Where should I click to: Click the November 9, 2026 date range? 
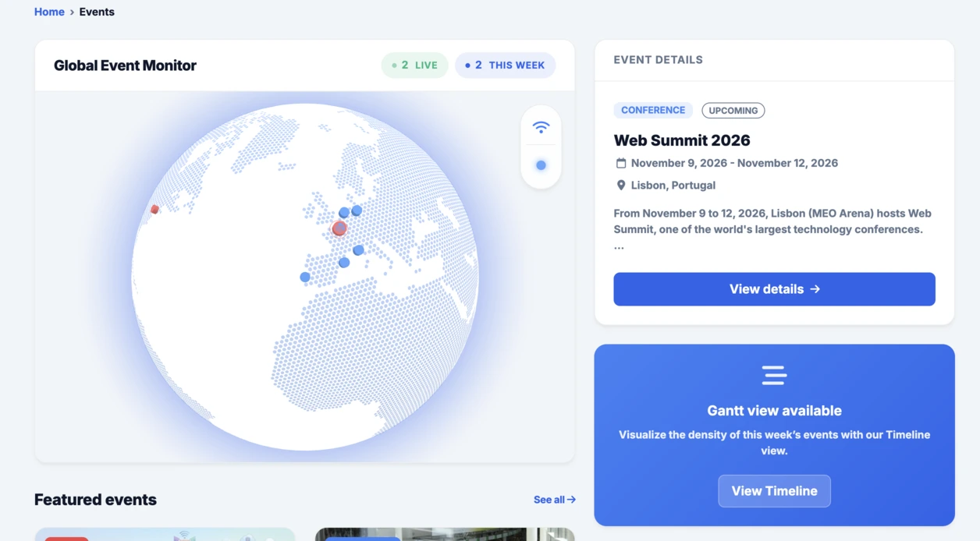[x=734, y=163]
